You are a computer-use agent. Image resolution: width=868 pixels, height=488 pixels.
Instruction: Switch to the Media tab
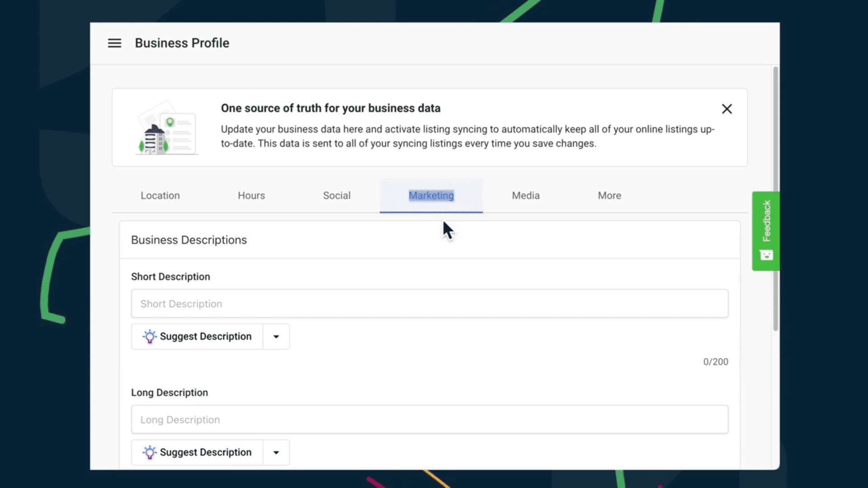click(x=525, y=196)
